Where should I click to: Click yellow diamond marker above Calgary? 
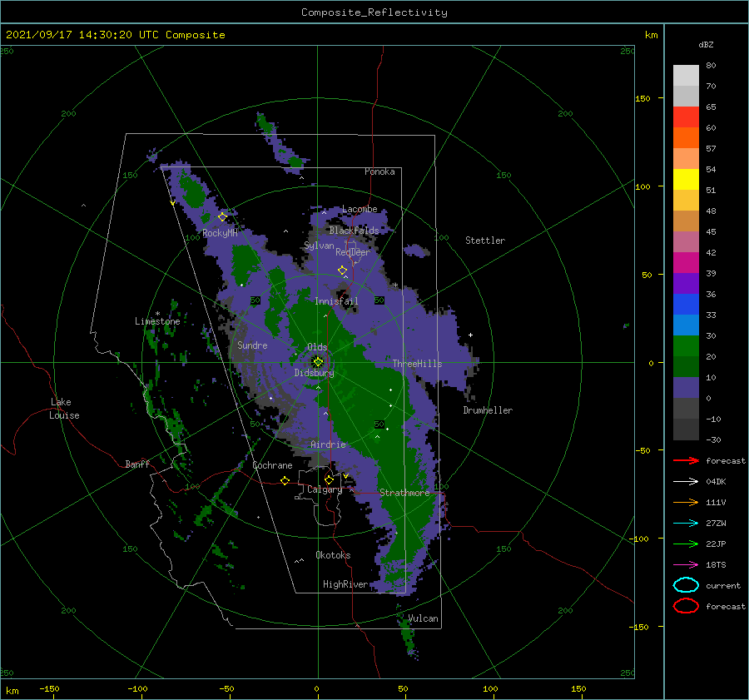click(329, 479)
